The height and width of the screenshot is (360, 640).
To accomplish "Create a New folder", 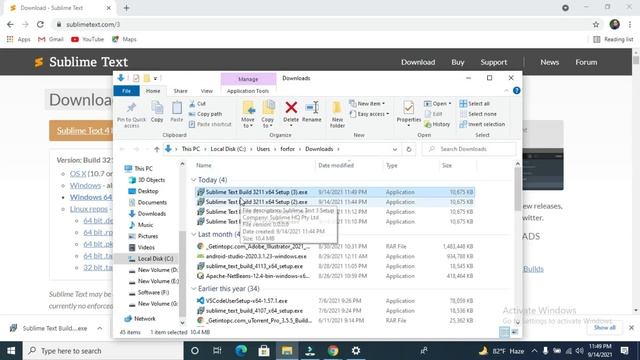I will [337, 115].
